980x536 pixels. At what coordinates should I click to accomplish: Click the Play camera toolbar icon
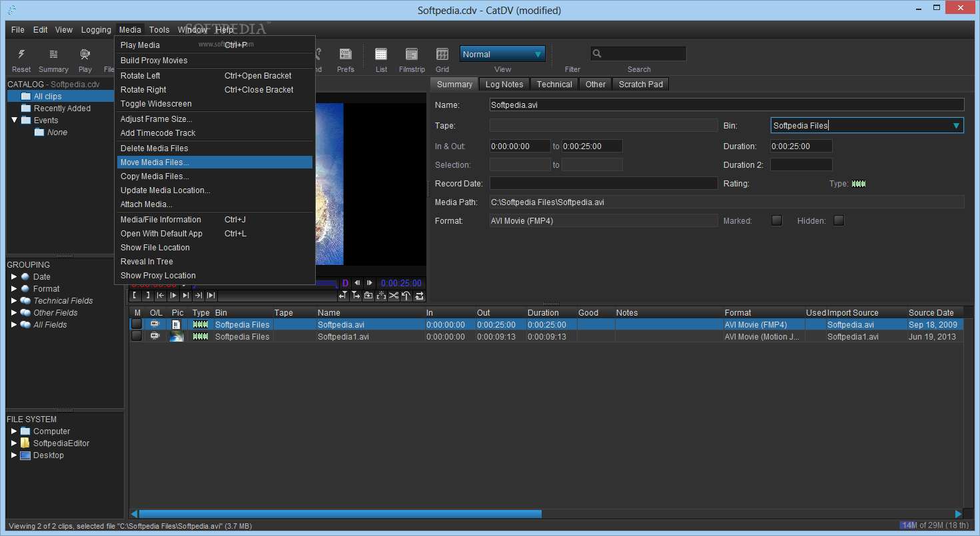(85, 55)
